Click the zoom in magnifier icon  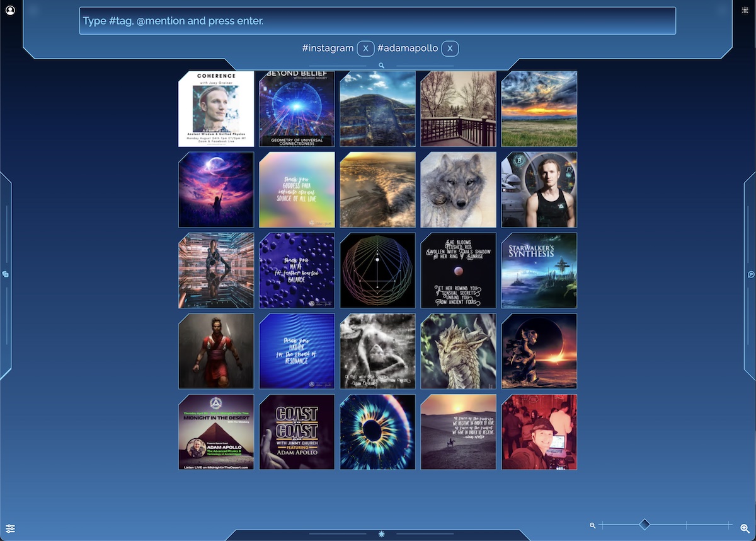click(x=745, y=528)
